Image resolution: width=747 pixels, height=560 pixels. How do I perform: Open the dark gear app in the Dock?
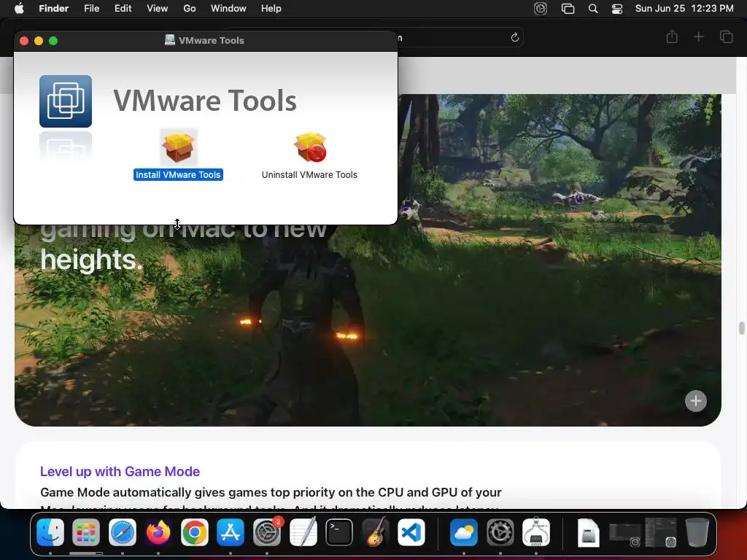[x=500, y=532]
